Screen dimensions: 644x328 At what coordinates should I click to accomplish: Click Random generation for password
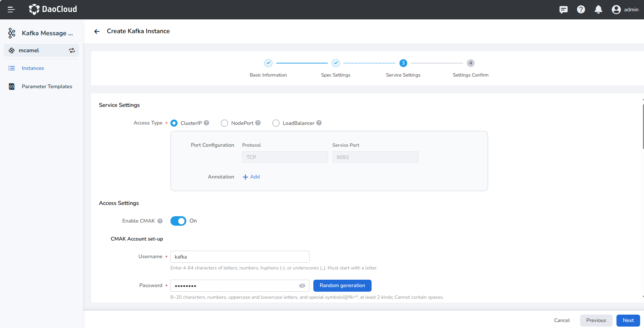pos(342,286)
